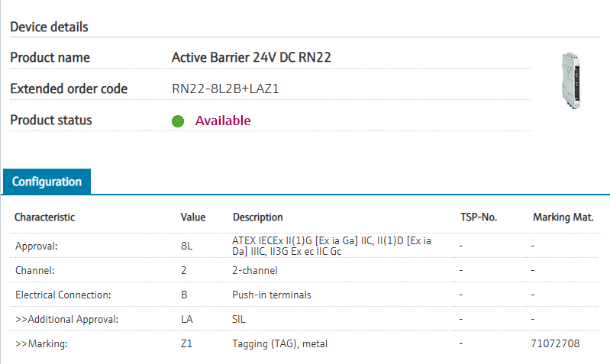Click extended order code RN22-8L2B+LAZ1

click(226, 89)
